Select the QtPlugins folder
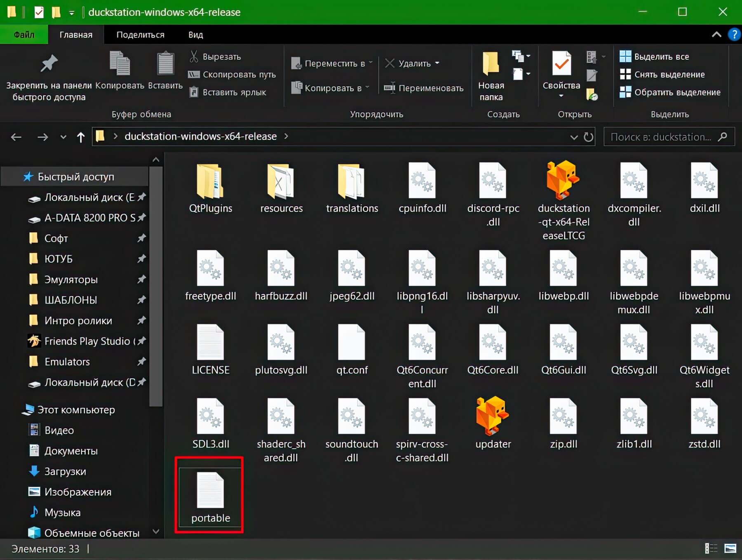742x560 pixels. pyautogui.click(x=210, y=188)
